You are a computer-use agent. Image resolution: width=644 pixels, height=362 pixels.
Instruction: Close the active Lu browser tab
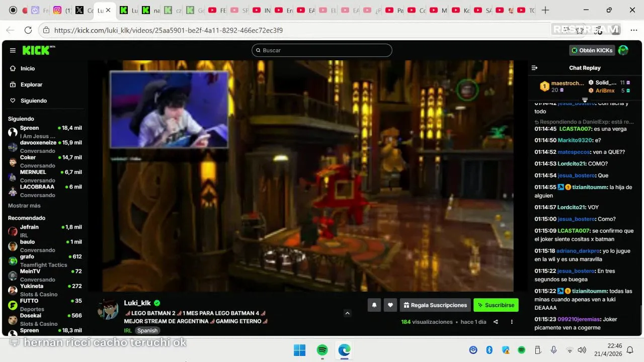point(108,10)
